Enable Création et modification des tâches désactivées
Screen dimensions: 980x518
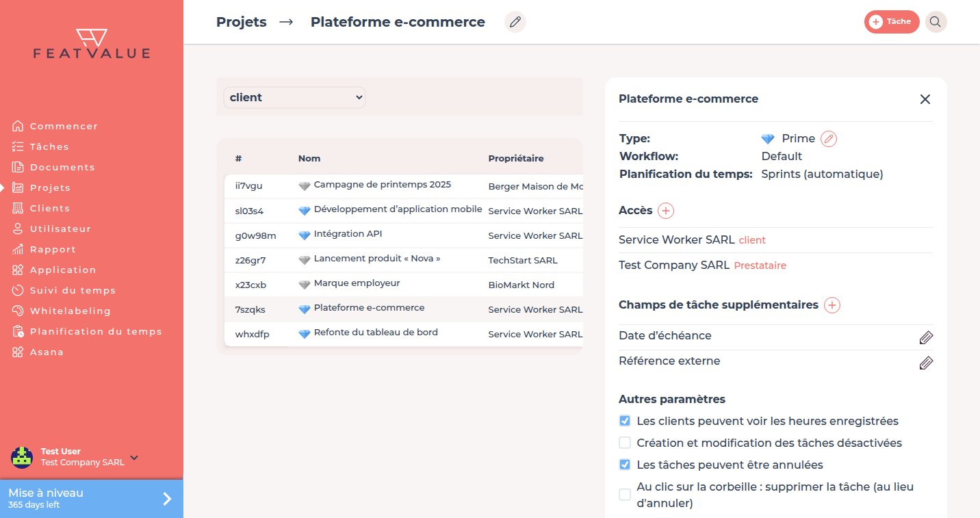pos(625,443)
